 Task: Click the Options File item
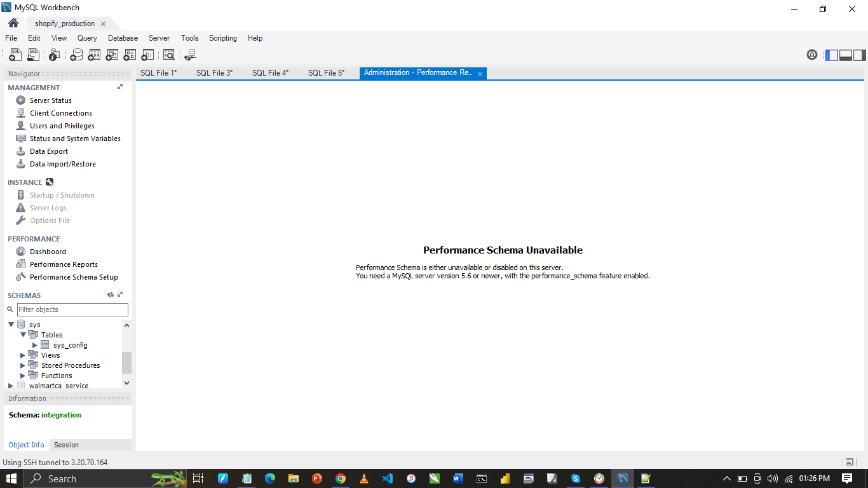click(x=50, y=220)
